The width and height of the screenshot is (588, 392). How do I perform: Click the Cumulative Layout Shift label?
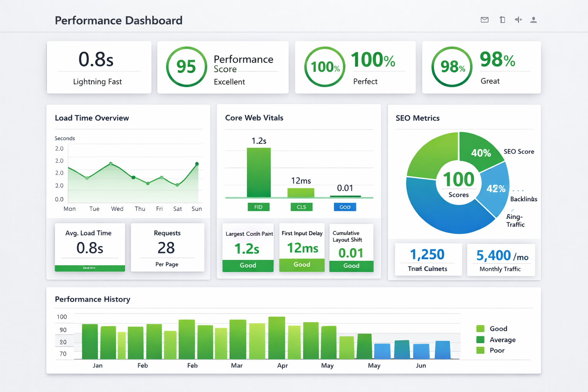coord(347,237)
